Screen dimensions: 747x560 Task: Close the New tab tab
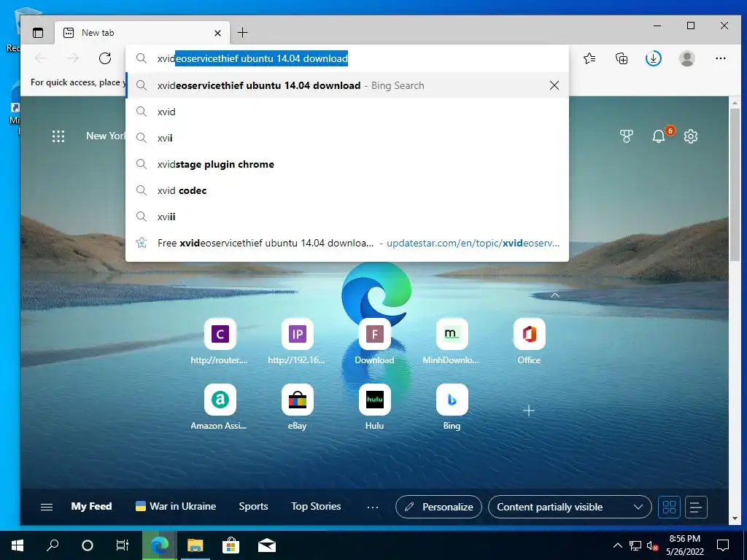[x=217, y=33]
